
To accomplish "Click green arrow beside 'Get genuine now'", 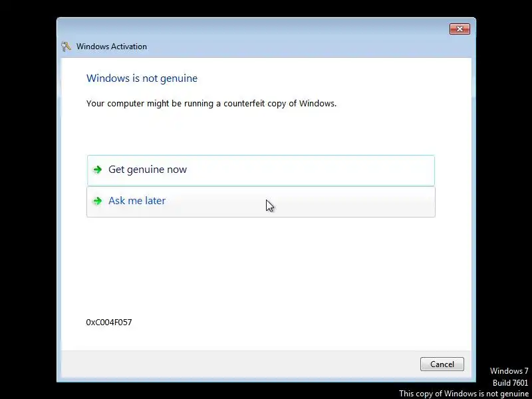I will point(98,170).
